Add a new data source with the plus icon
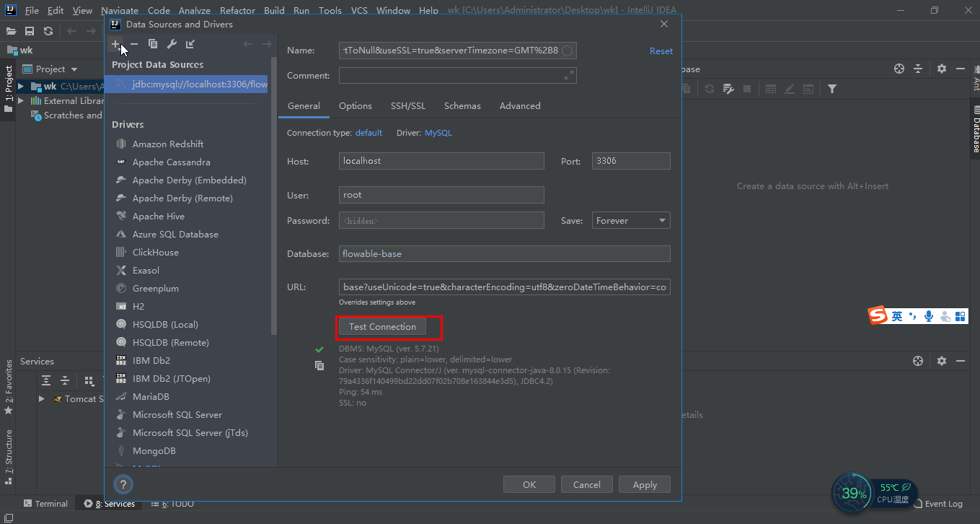 pyautogui.click(x=115, y=44)
